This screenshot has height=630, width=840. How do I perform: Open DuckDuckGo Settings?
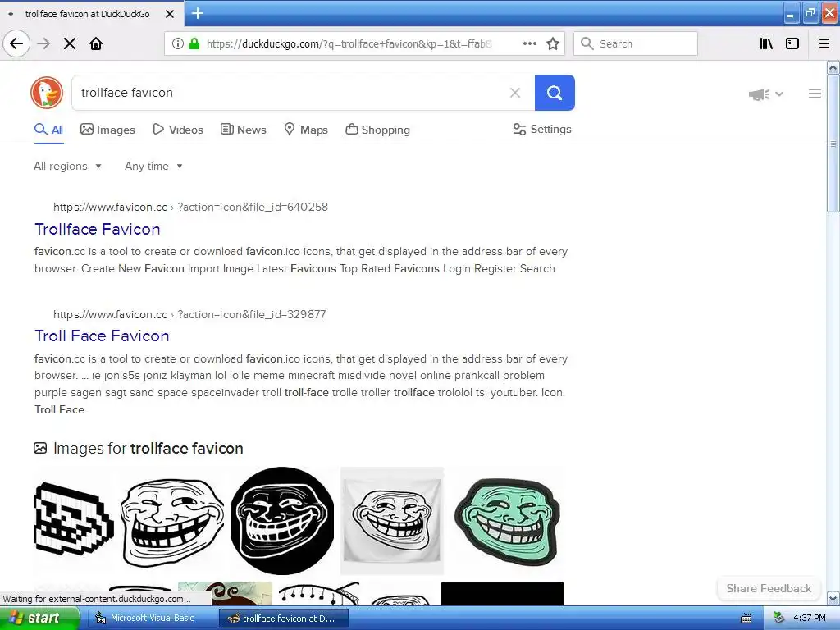[542, 129]
